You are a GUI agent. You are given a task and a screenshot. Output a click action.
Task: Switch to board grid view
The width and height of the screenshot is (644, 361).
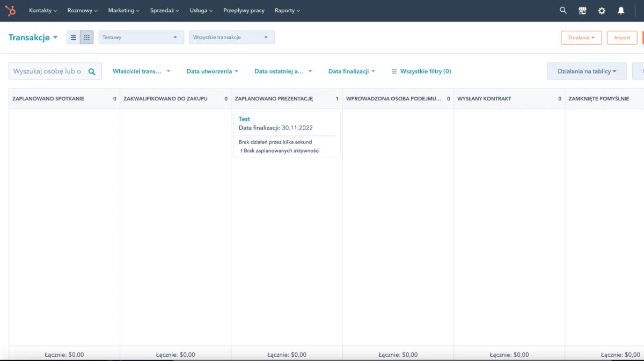pos(87,38)
